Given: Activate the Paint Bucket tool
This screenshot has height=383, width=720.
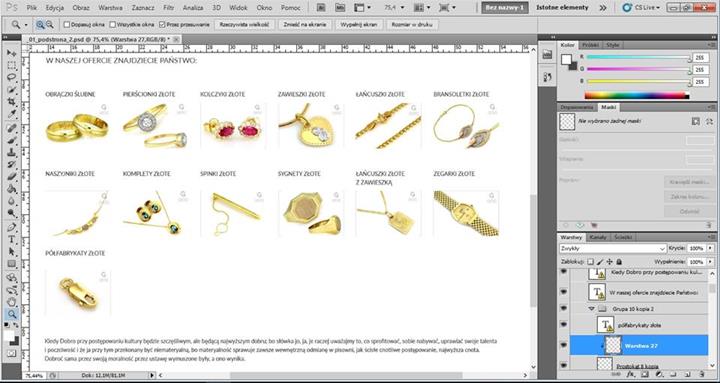Looking at the screenshot, I should click(x=11, y=189).
